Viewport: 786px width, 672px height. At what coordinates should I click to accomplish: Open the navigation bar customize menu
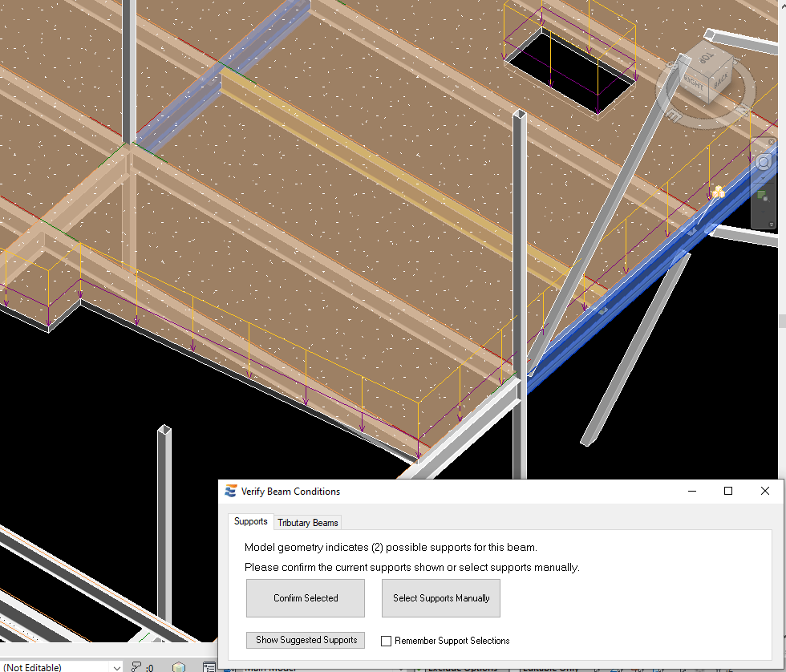tap(772, 224)
